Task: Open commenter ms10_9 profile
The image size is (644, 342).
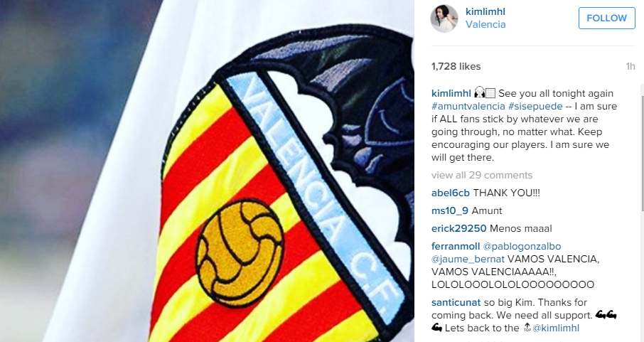Action: coord(450,211)
